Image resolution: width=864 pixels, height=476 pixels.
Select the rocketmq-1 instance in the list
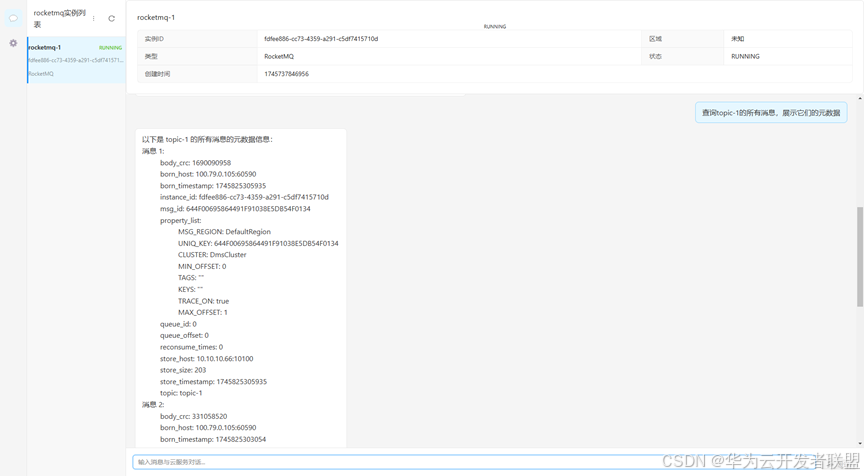[x=77, y=60]
